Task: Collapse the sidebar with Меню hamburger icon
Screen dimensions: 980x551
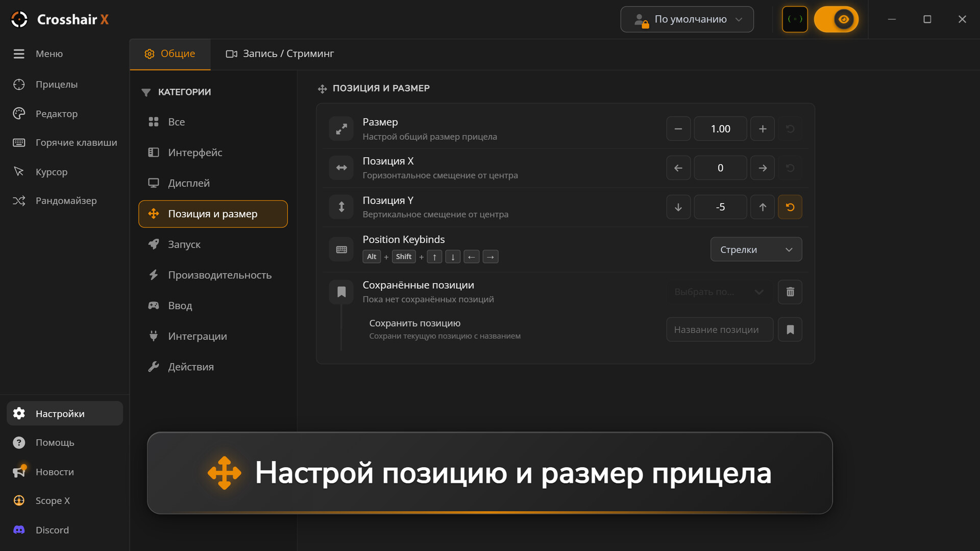Action: pos(19,54)
